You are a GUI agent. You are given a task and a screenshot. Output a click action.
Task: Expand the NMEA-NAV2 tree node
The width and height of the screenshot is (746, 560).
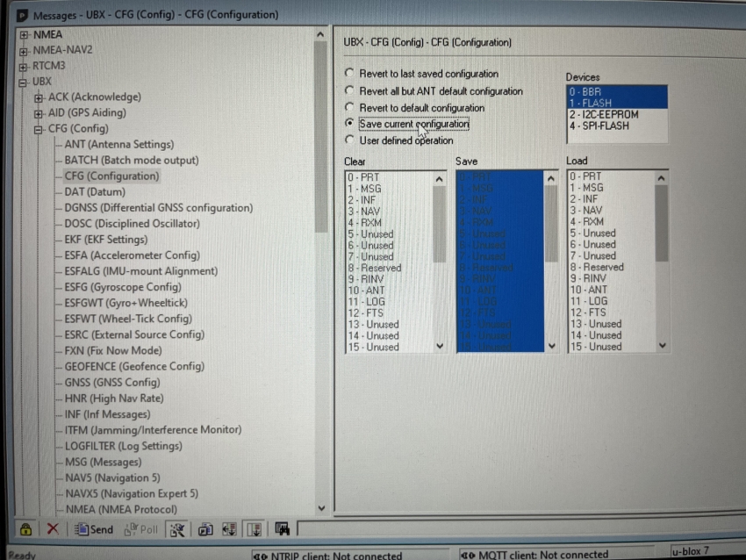[24, 50]
